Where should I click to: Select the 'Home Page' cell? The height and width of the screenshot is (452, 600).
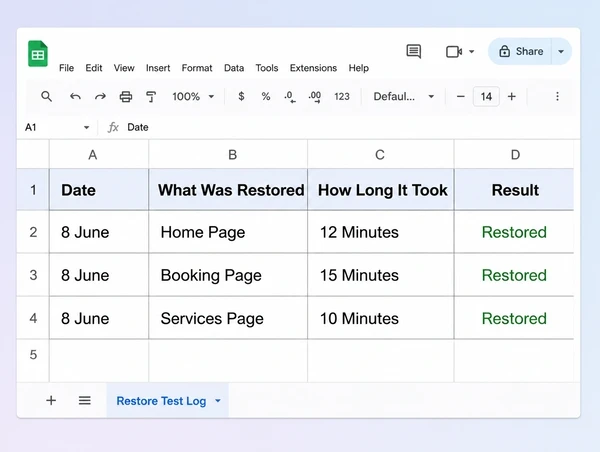pos(228,232)
